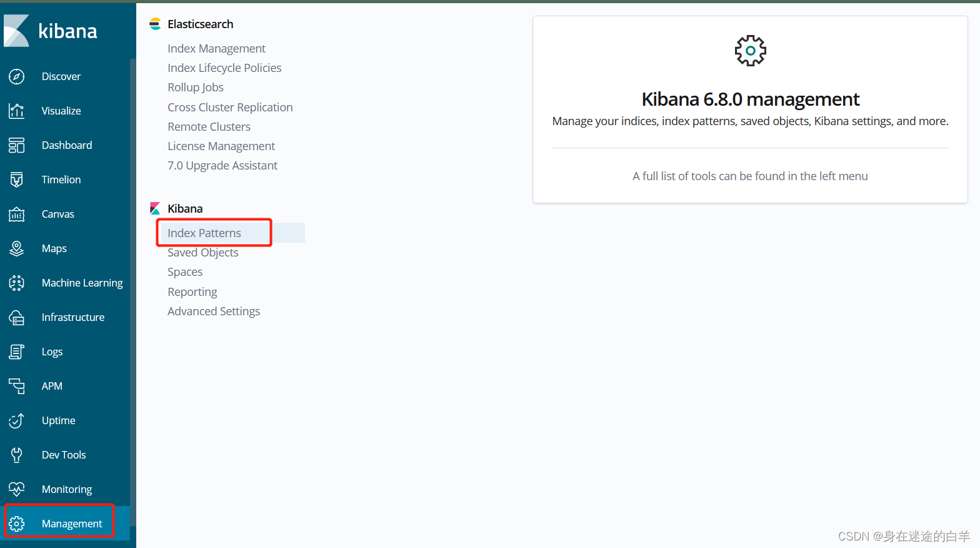The width and height of the screenshot is (980, 548).
Task: Open Index Patterns under Kibana
Action: point(204,233)
